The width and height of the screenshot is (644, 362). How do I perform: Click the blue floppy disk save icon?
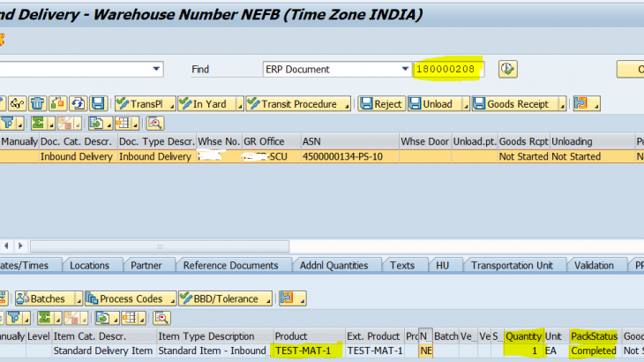pos(98,103)
